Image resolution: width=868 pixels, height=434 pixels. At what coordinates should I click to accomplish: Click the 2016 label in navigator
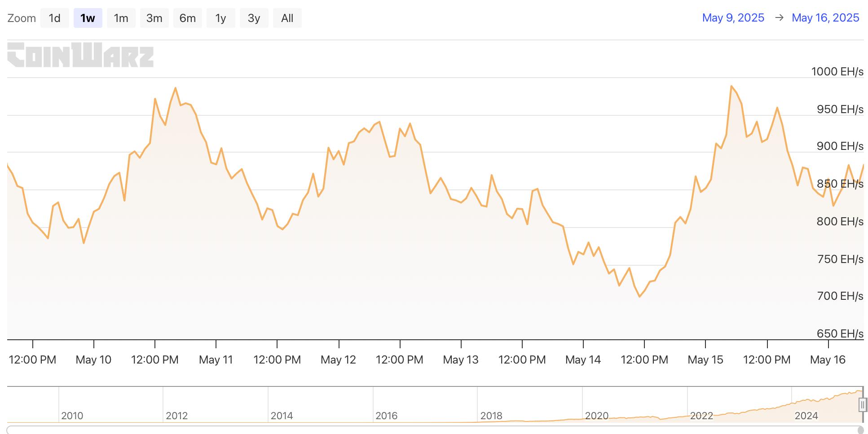(x=387, y=416)
